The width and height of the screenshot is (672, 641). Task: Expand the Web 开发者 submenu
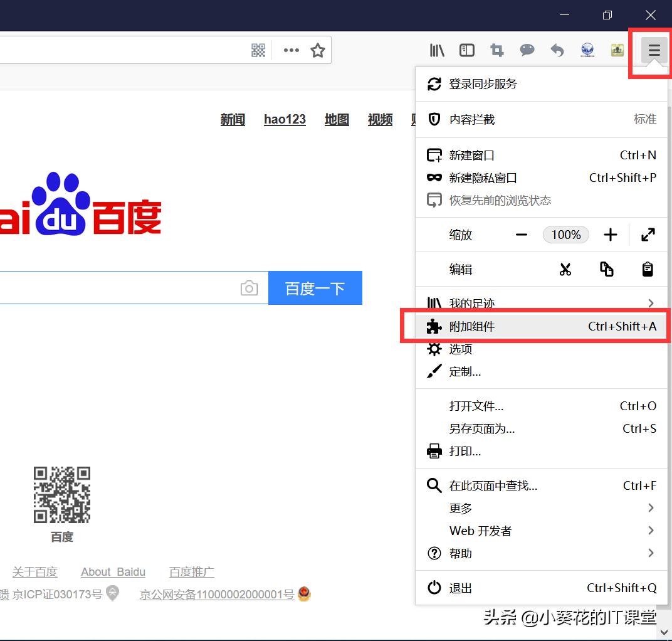tap(650, 531)
